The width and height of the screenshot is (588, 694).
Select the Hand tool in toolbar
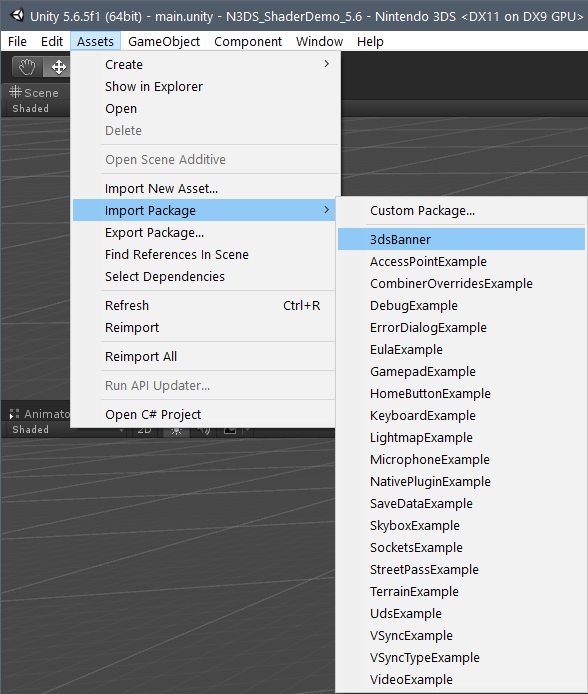pos(27,67)
